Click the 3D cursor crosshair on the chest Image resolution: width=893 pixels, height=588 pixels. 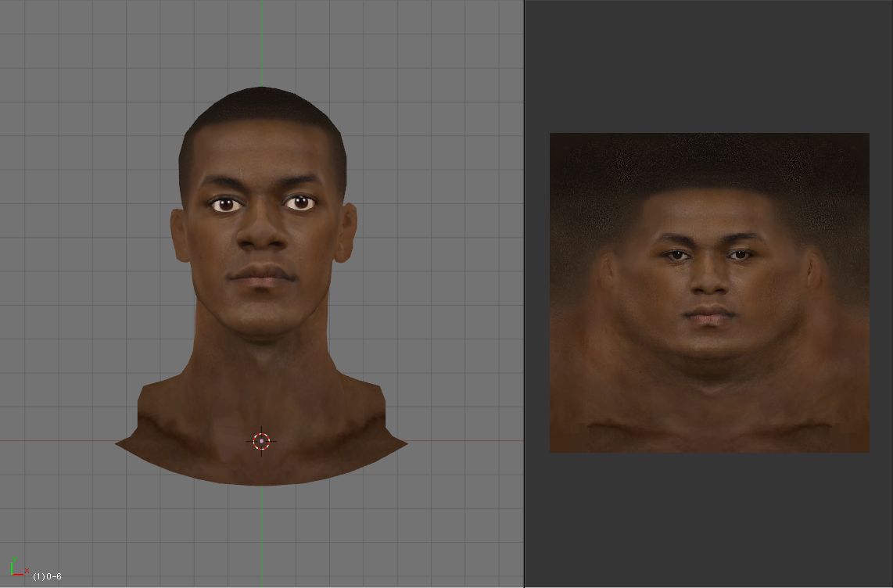[x=261, y=441]
